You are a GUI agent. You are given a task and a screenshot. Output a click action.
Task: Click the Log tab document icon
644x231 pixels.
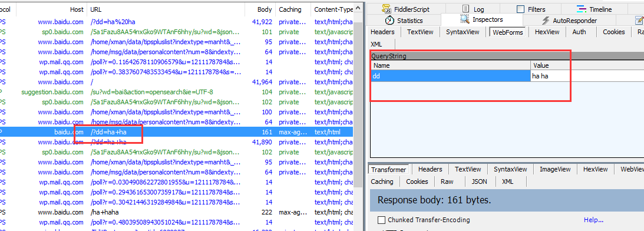(x=465, y=9)
